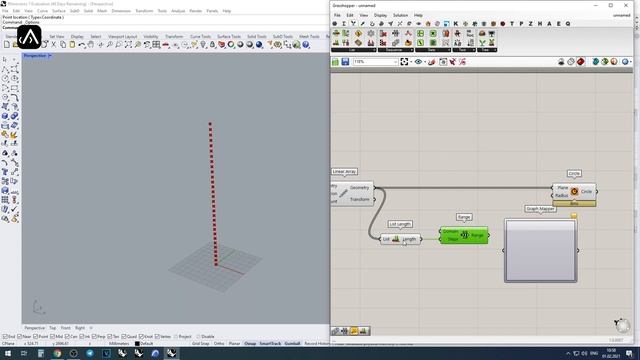
Task: Click the Paste clipboard icon in Rhino toolbar
Action: (x=72, y=44)
